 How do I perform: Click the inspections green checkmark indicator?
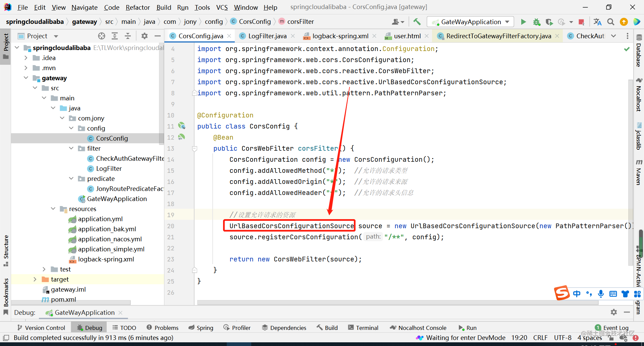pyautogui.click(x=627, y=49)
